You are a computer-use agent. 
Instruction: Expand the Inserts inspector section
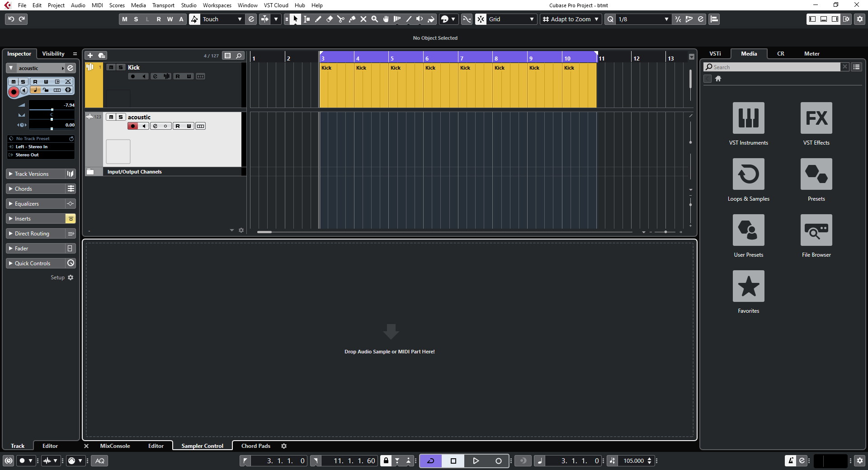(36, 219)
